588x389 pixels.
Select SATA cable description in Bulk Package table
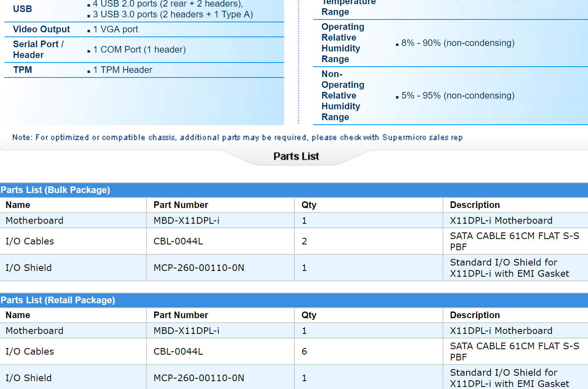click(515, 242)
